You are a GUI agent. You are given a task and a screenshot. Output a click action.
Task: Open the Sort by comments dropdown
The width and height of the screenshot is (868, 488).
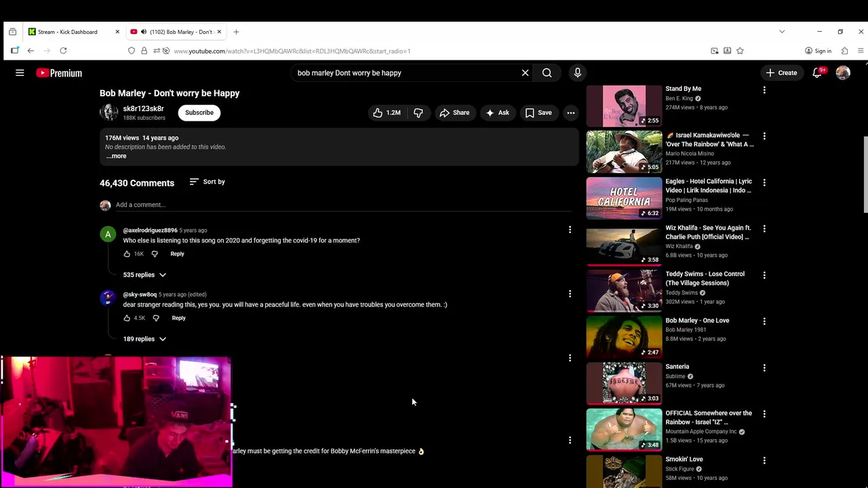208,182
